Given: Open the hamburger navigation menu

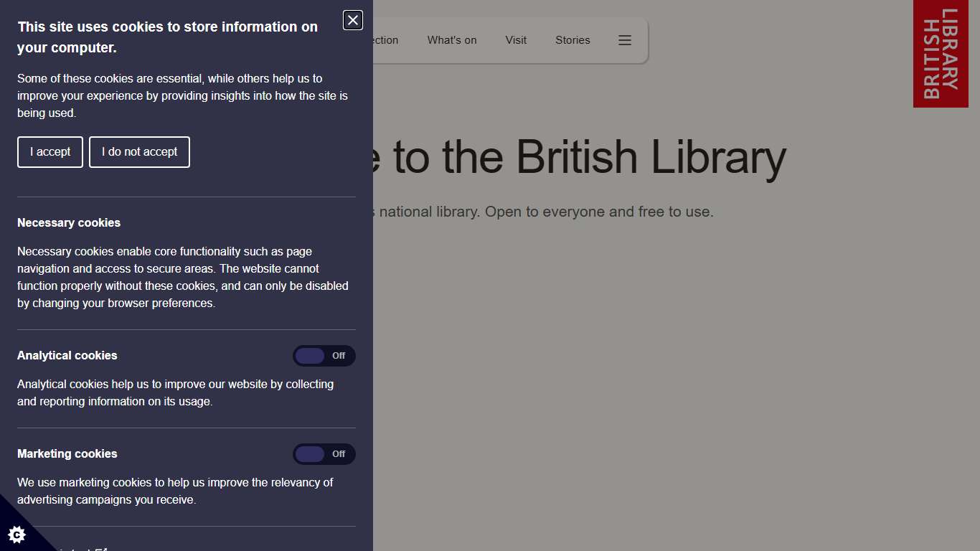Looking at the screenshot, I should coord(624,40).
